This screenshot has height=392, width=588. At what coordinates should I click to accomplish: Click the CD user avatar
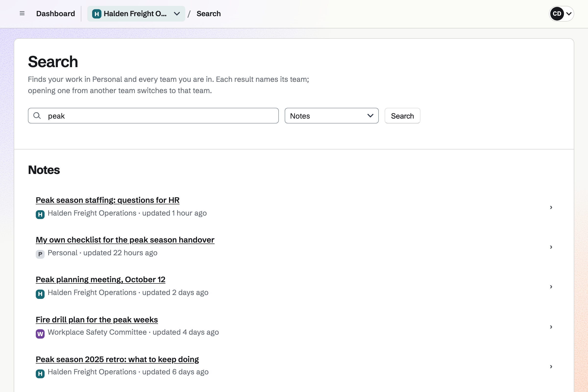click(557, 13)
